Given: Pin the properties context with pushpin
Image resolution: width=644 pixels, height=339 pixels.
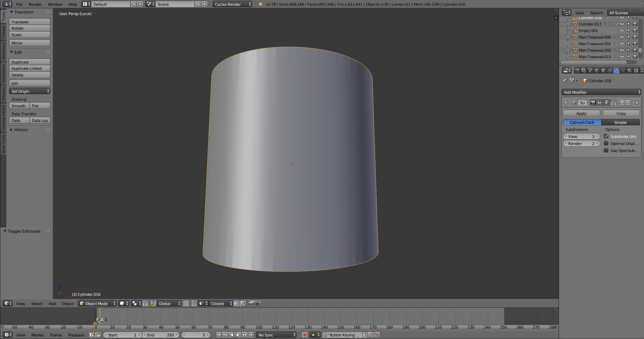Looking at the screenshot, I should (x=565, y=81).
